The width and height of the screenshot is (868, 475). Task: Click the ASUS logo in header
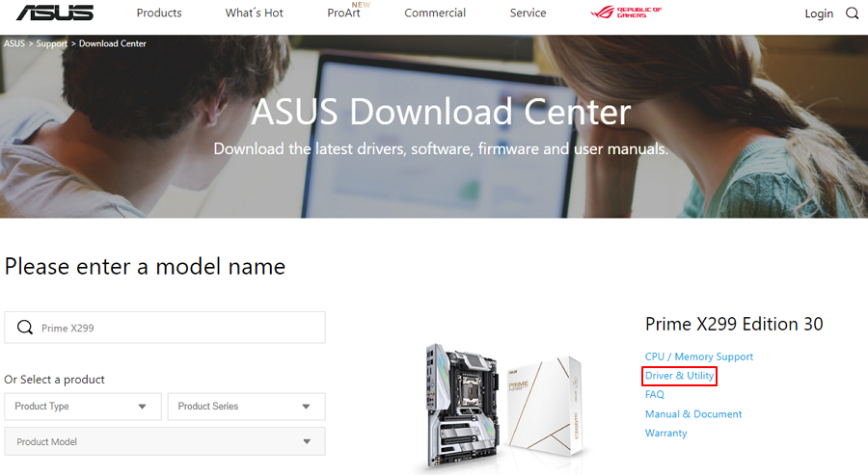pyautogui.click(x=55, y=13)
